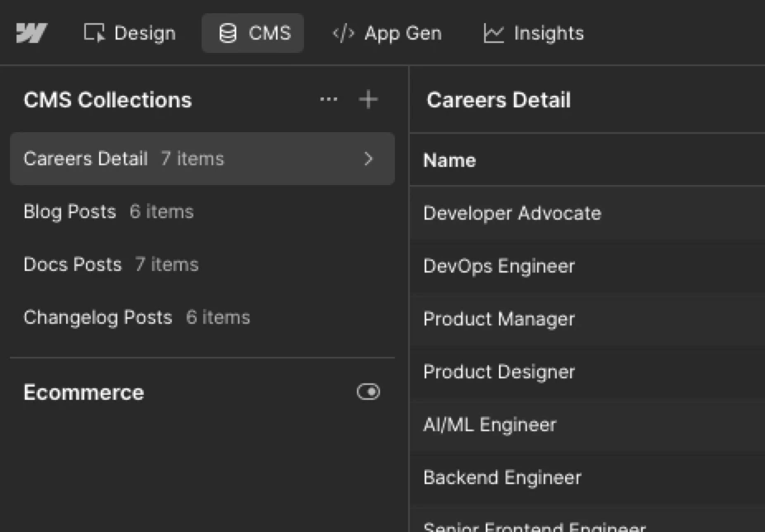Click the Name column header

click(x=449, y=160)
